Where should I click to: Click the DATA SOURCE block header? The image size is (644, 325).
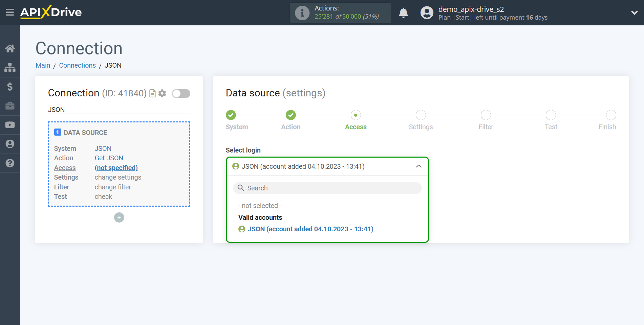click(x=81, y=133)
